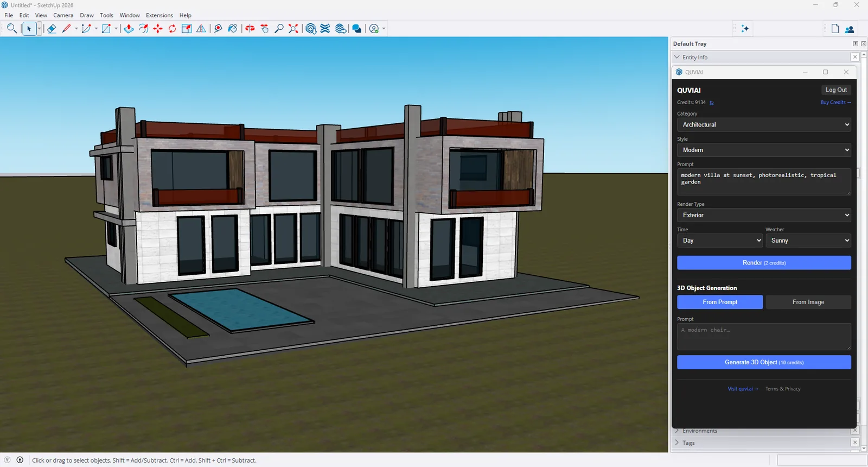
Task: Click the Log Out button
Action: coord(836,90)
